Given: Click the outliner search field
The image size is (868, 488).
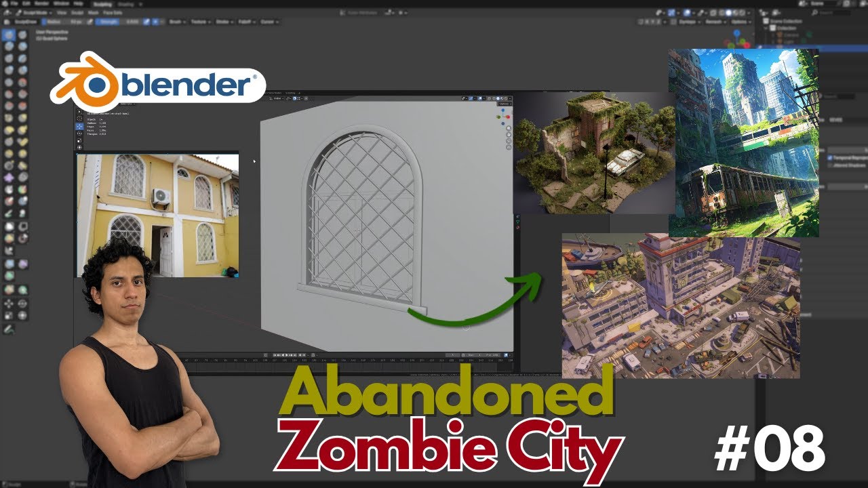Looking at the screenshot, I should click(x=831, y=13).
